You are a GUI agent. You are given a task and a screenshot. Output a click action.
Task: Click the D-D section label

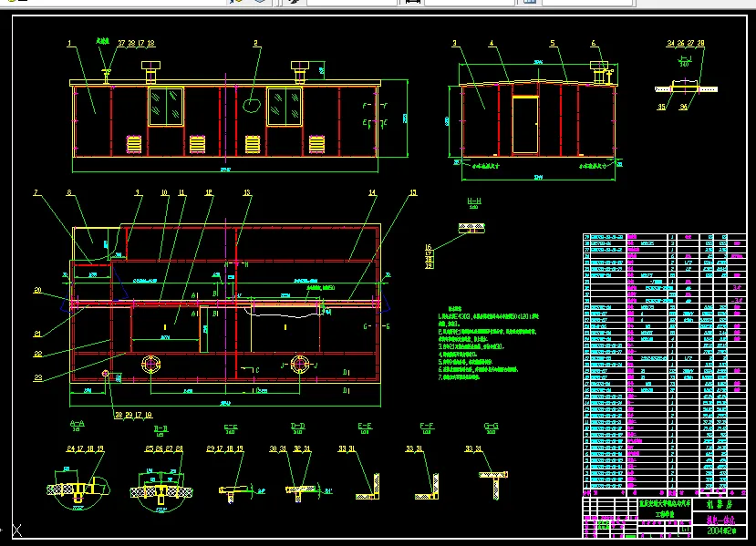[298, 426]
